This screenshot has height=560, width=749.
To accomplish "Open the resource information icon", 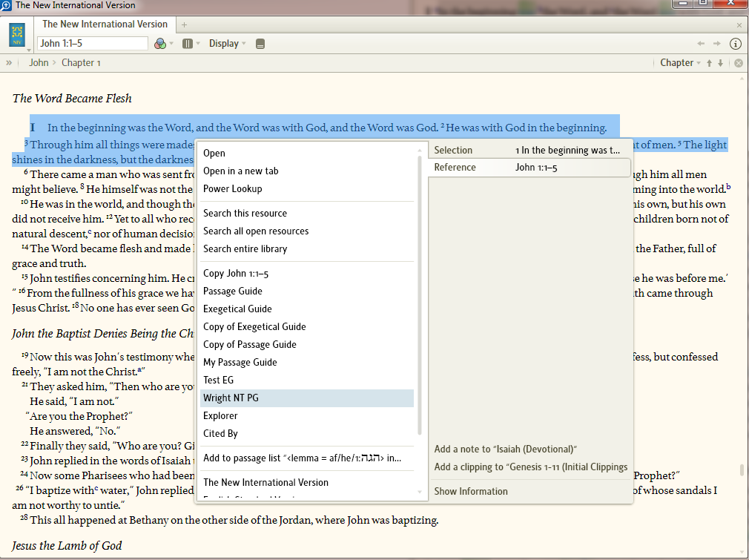I will [x=736, y=44].
